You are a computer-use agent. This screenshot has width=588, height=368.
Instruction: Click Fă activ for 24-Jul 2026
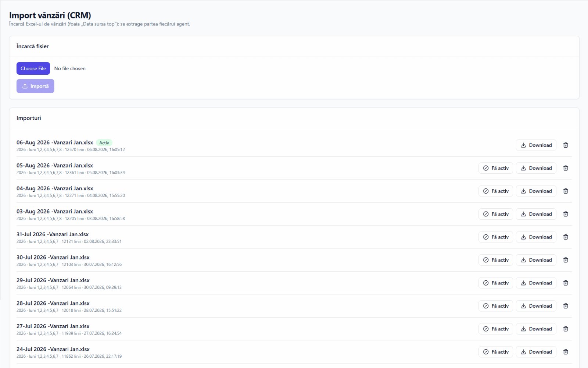coord(496,352)
